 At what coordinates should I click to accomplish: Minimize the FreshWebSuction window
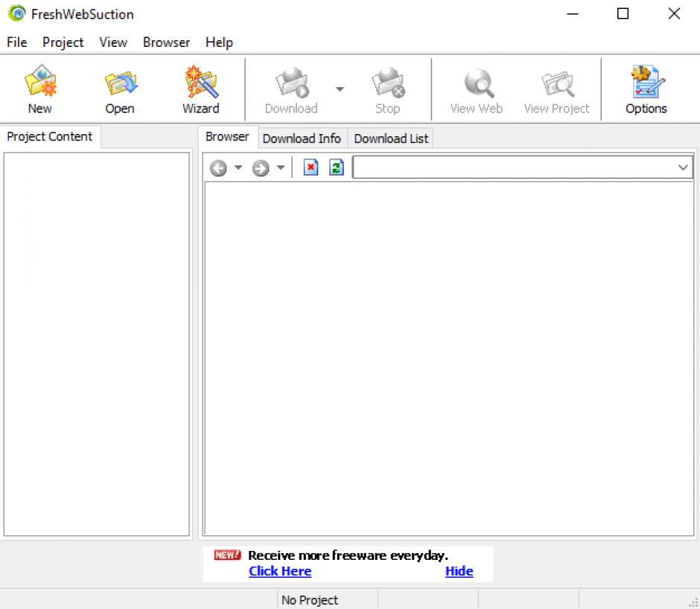pyautogui.click(x=573, y=14)
